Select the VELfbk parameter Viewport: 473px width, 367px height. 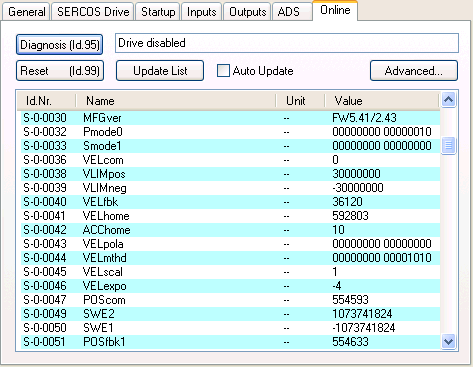100,202
